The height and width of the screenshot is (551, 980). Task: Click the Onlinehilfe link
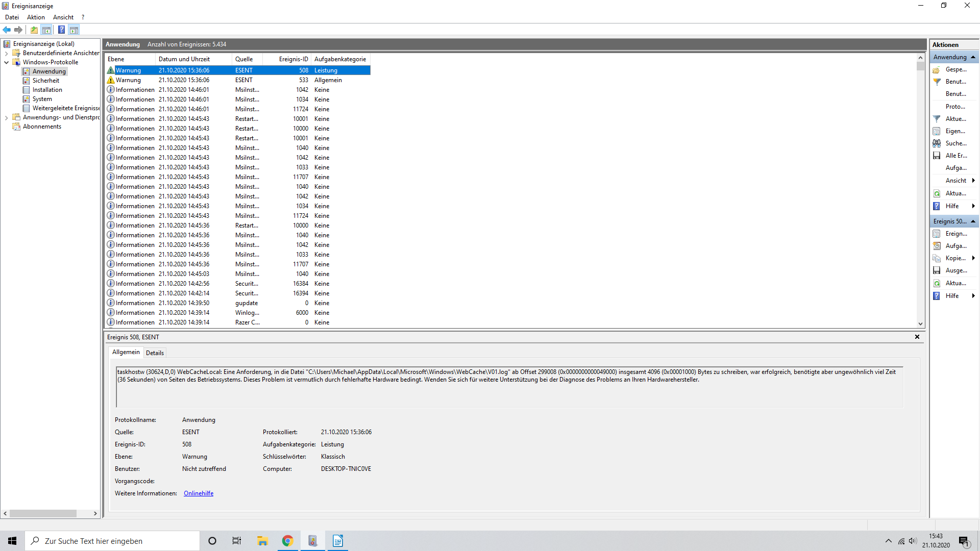click(199, 493)
